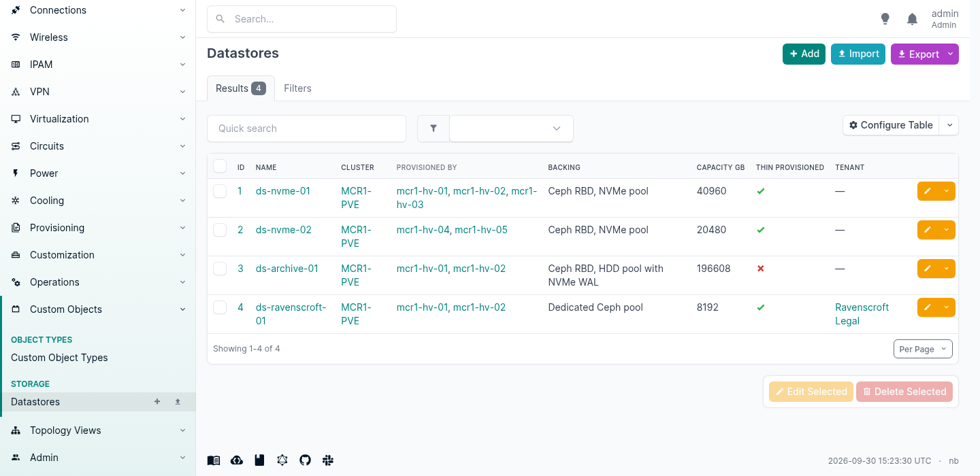The image size is (980, 476).
Task: Click the plus icon next to Datastores
Action: tap(157, 402)
